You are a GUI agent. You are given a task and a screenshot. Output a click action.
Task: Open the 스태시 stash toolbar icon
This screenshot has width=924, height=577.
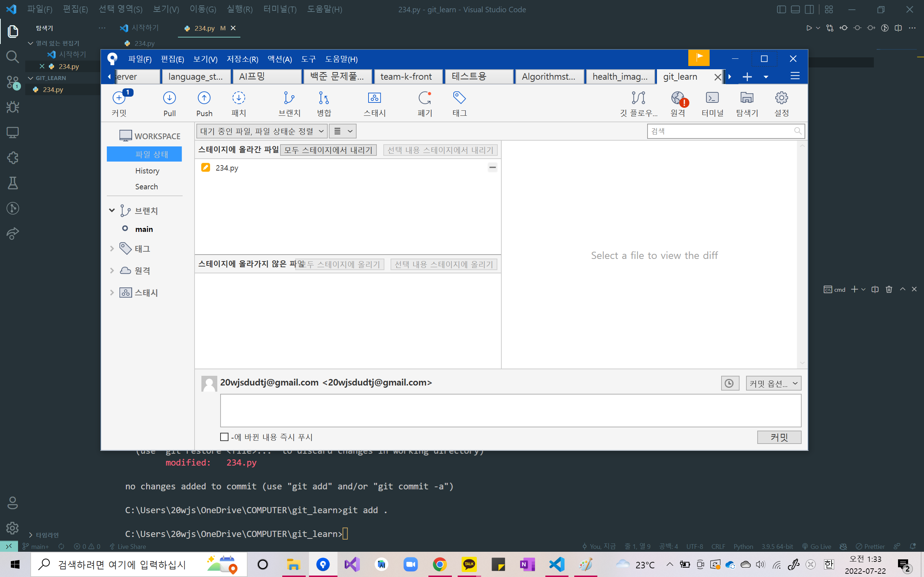(374, 98)
